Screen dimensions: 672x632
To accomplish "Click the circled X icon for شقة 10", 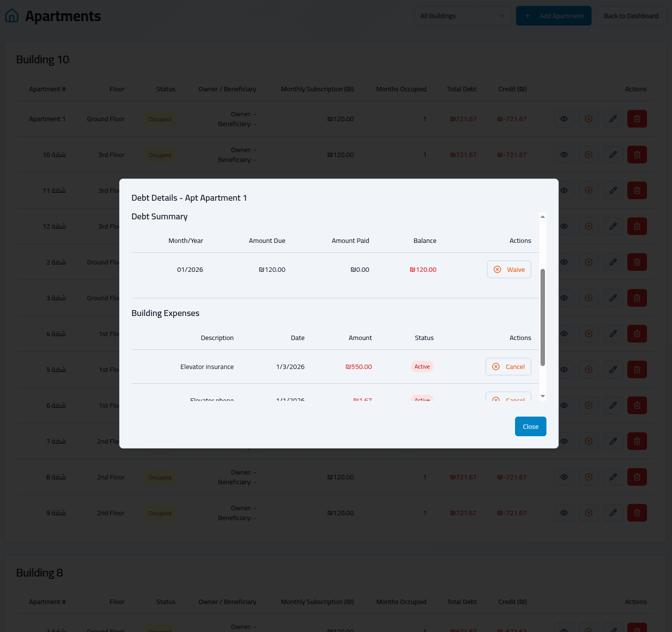I will point(588,155).
